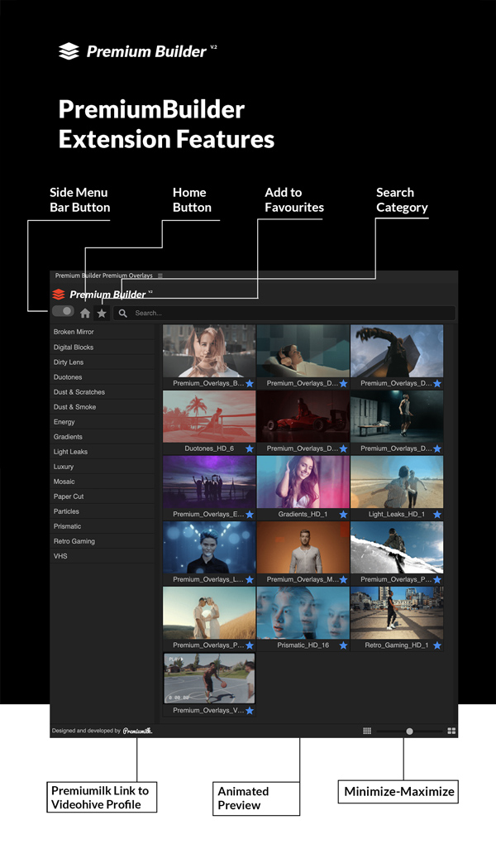
Task: Click the red Premium Builder logo icon
Action: (59, 294)
